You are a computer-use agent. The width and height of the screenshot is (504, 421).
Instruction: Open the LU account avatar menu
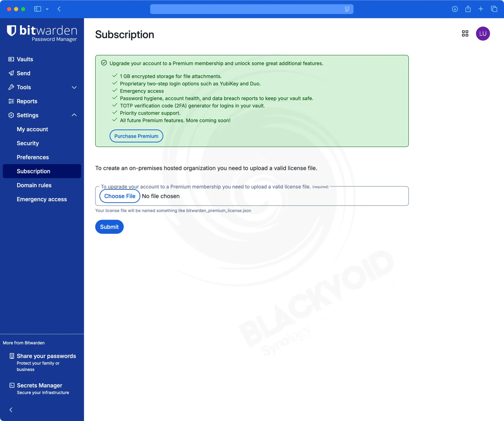tap(483, 34)
